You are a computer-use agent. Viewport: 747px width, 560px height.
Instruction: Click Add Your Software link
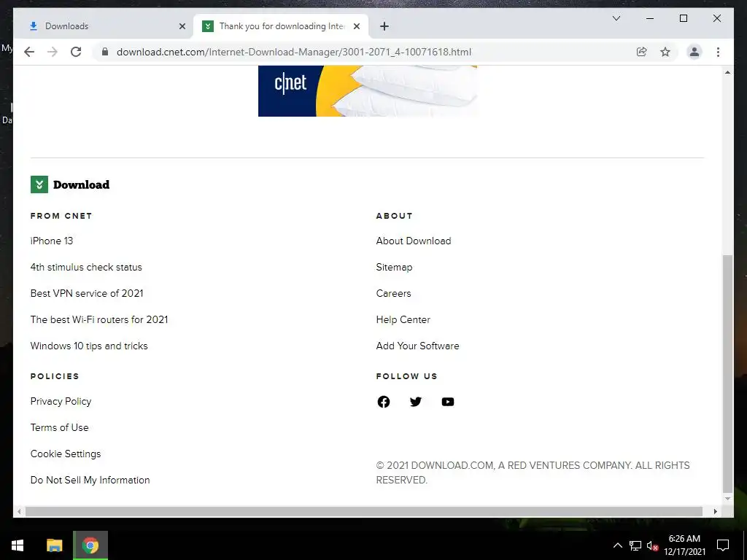418,346
